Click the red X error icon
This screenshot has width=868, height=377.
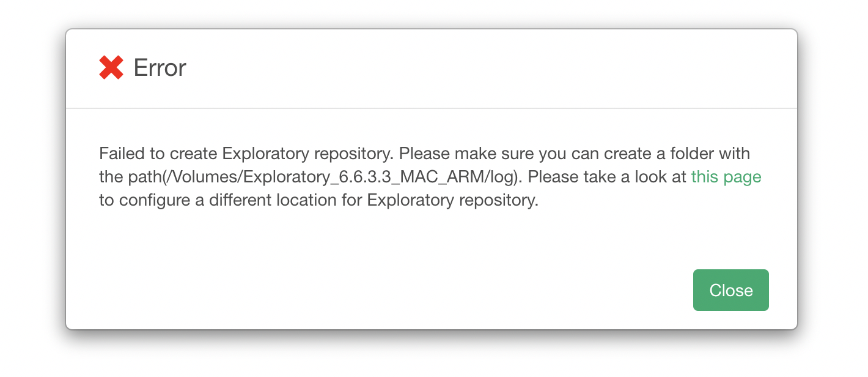point(111,67)
